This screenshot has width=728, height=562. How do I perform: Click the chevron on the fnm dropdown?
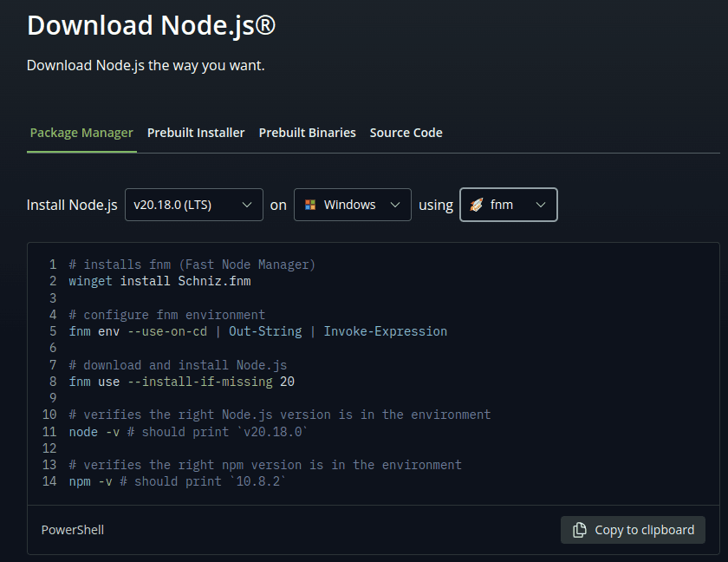pyautogui.click(x=542, y=205)
